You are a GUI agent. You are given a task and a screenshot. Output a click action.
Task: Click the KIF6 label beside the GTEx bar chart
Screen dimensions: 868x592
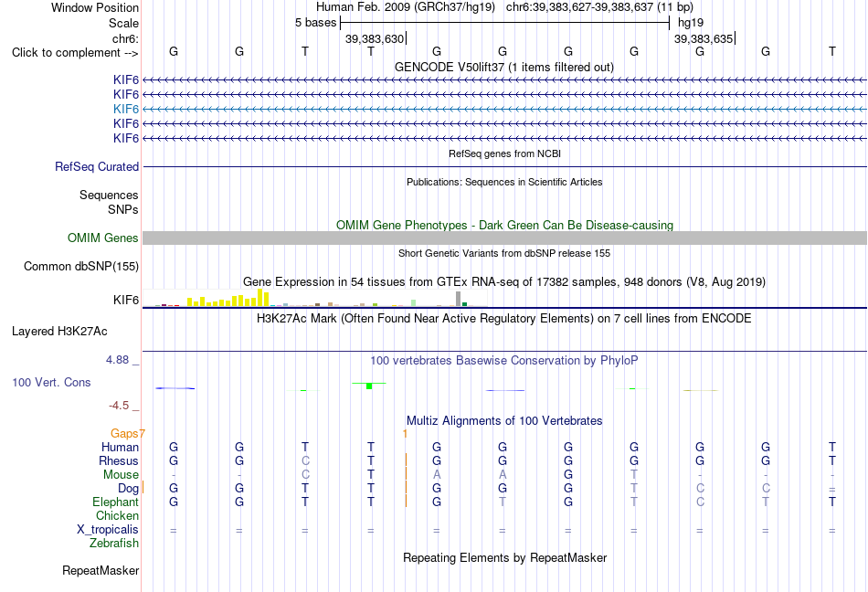[126, 300]
